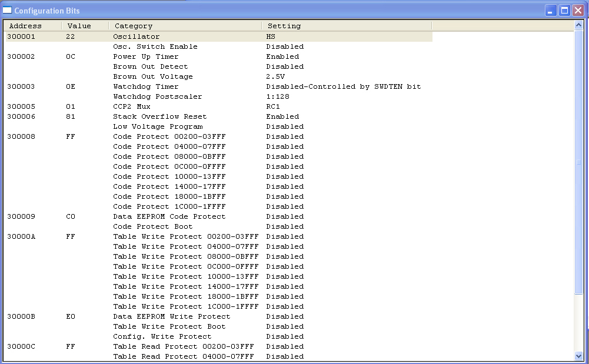The height and width of the screenshot is (364, 589).
Task: Select the Watchdog Postscaler row
Action: click(219, 96)
